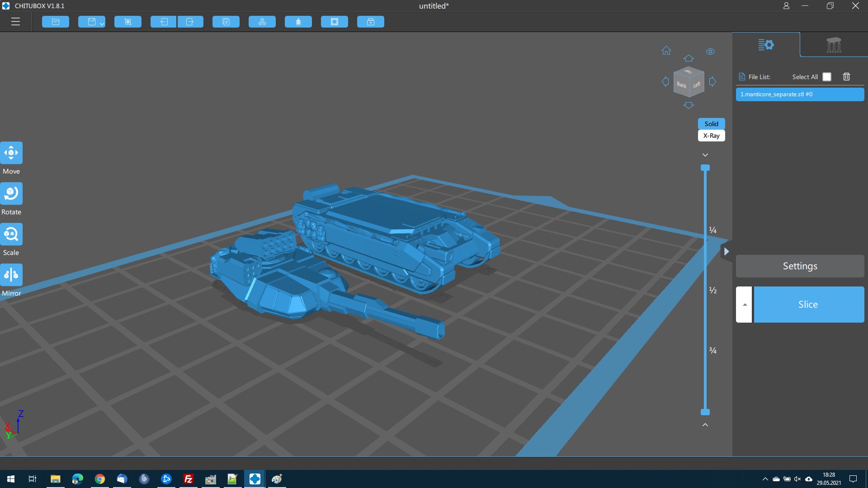Expand the options arrow beside Slice
This screenshot has width=868, height=488.
[x=744, y=305]
